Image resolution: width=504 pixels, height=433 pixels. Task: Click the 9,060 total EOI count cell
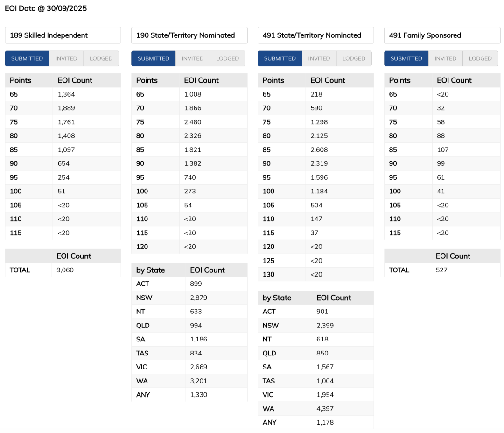66,270
